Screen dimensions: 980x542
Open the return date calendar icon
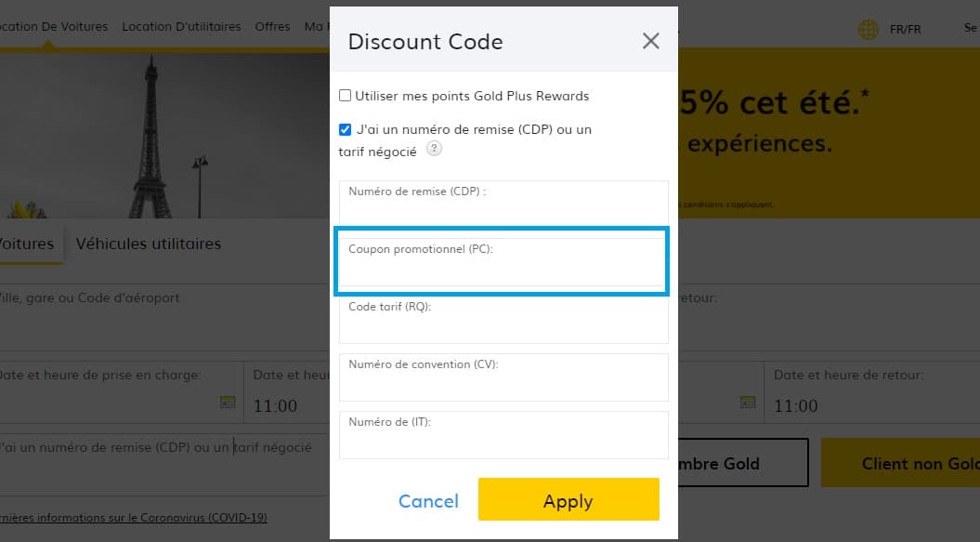tap(749, 403)
